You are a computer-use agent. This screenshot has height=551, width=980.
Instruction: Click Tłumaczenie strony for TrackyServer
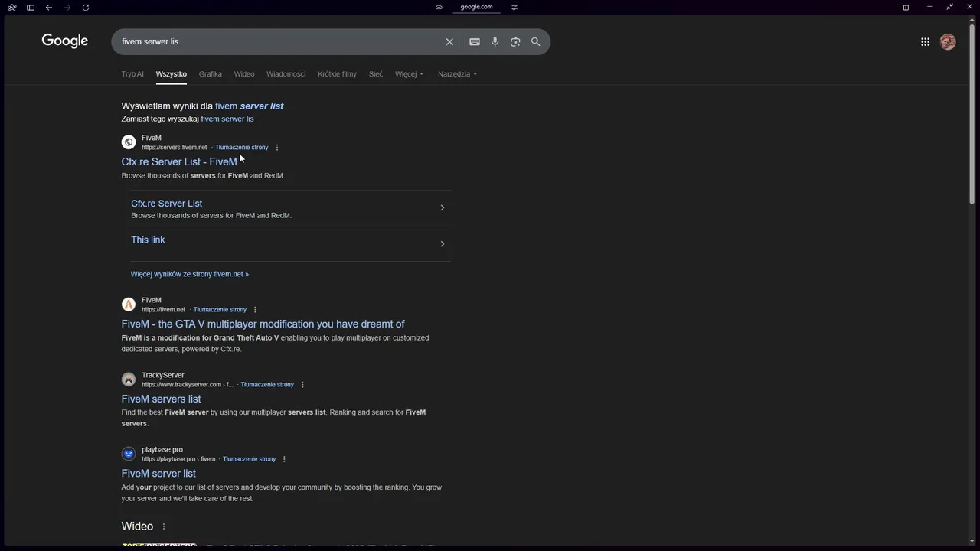pos(267,385)
